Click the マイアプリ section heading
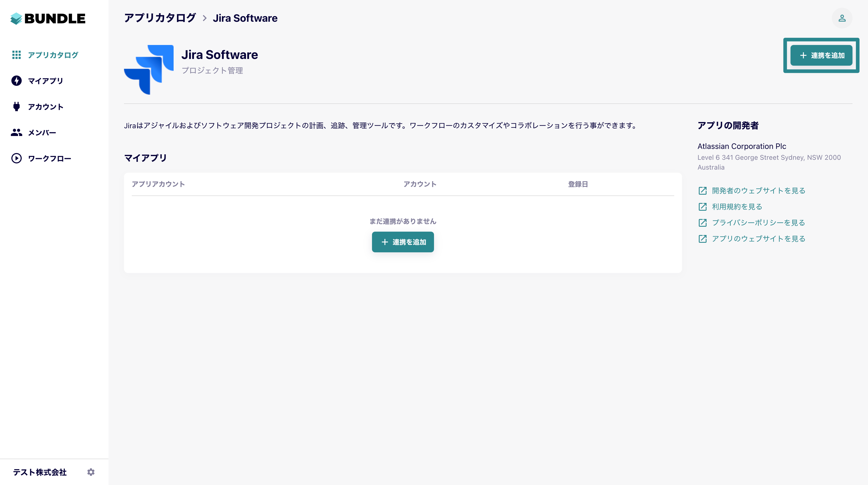 tap(145, 158)
